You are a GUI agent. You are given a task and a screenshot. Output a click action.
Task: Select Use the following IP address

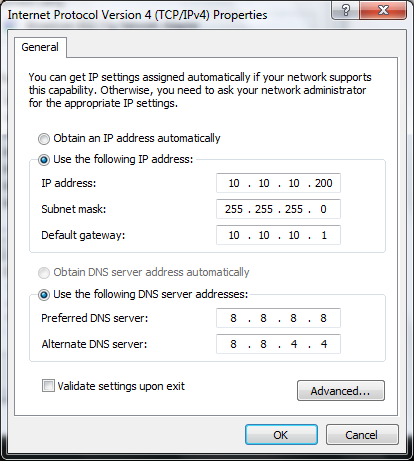tap(44, 160)
